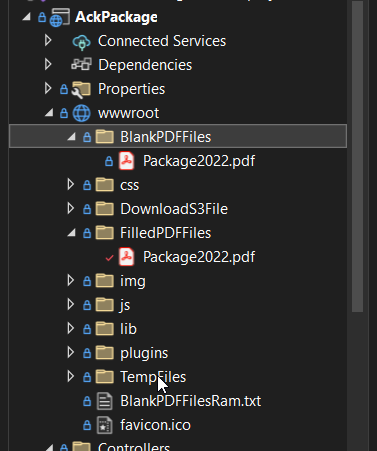Click the lib folder icon
377x451 pixels.
105,328
